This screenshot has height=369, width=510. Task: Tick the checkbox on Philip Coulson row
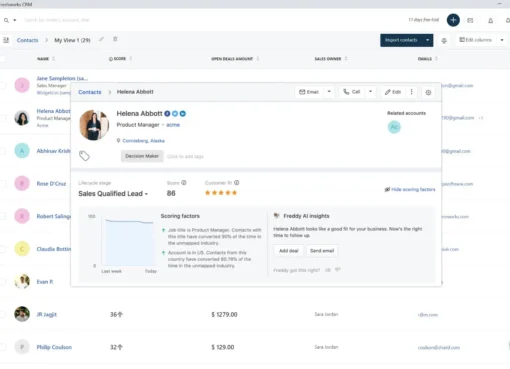click(x=2, y=347)
